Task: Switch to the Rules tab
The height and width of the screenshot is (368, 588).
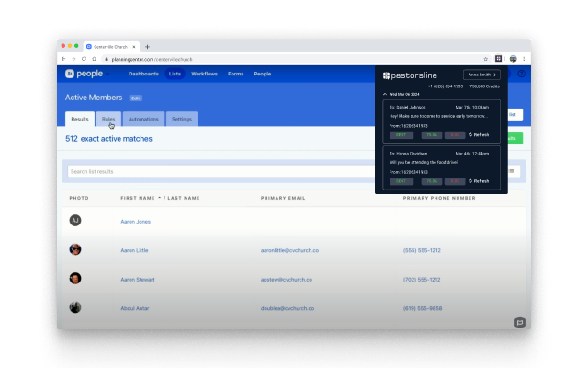Action: tap(108, 119)
